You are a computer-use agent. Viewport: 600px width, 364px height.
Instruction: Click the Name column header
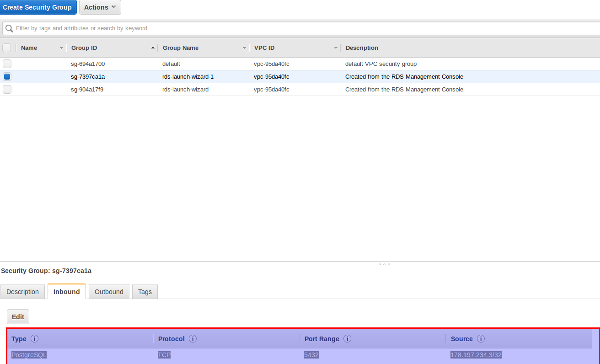pyautogui.click(x=29, y=48)
